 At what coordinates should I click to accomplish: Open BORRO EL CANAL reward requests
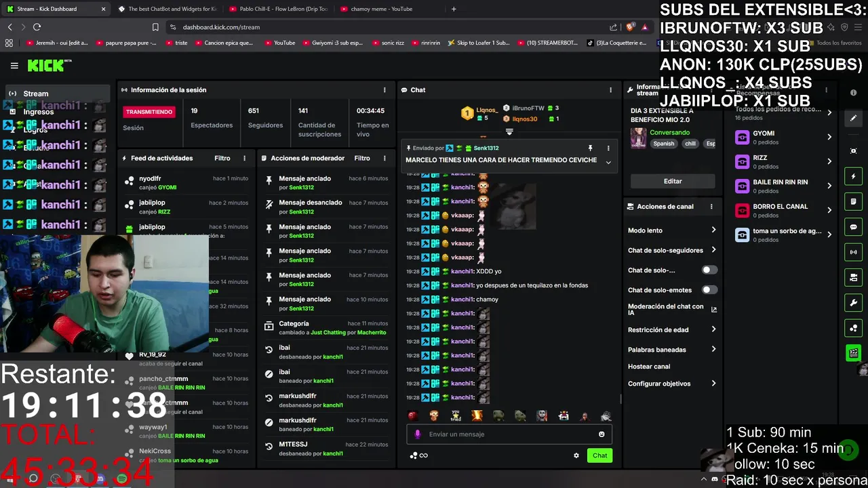point(784,211)
